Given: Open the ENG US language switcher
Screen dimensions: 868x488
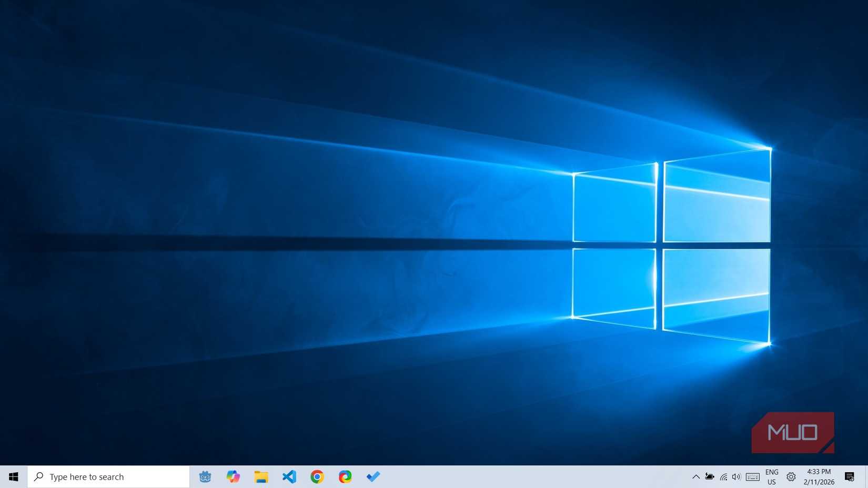Looking at the screenshot, I should (771, 476).
